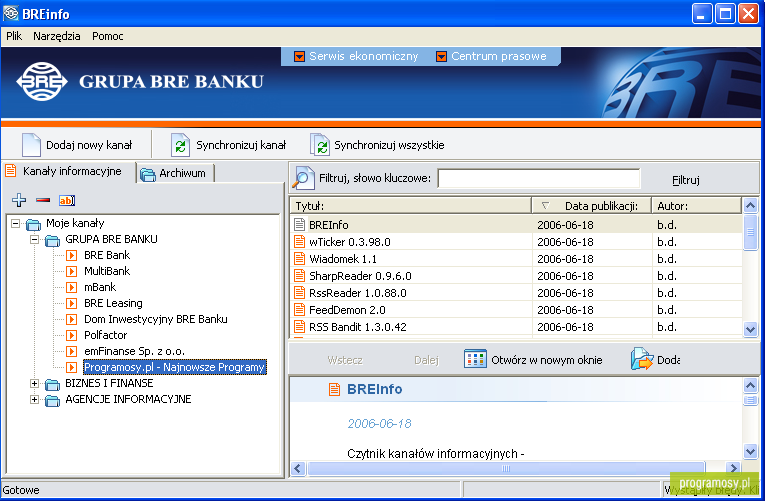Click the filter magnifier icon
Image resolution: width=765 pixels, height=501 pixels.
click(302, 178)
